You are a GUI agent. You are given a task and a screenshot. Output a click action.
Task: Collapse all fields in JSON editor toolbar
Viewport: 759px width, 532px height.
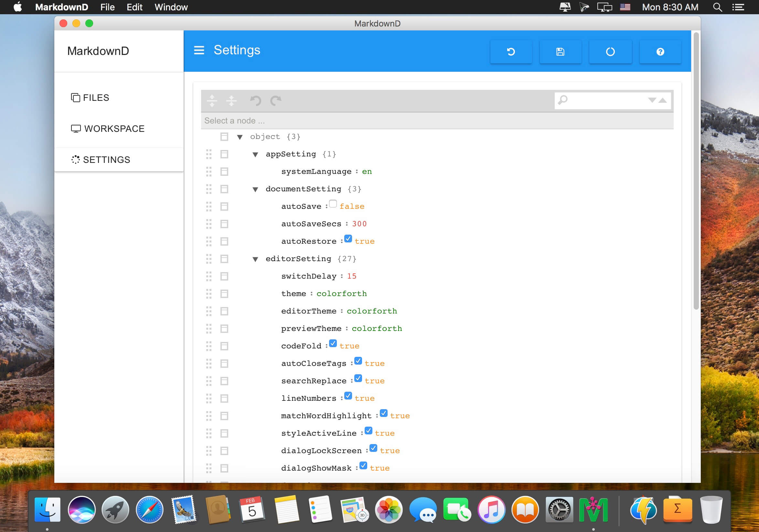[x=231, y=101]
